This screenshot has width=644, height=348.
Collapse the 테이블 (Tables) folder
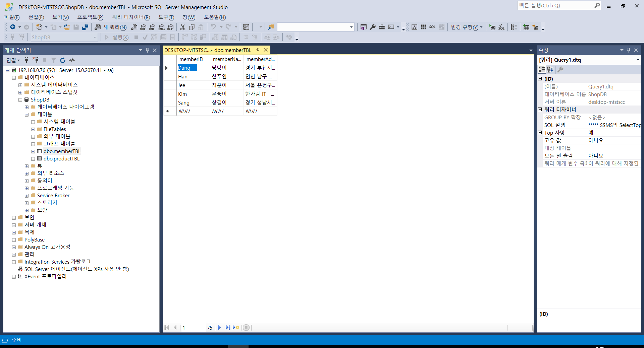(26, 115)
